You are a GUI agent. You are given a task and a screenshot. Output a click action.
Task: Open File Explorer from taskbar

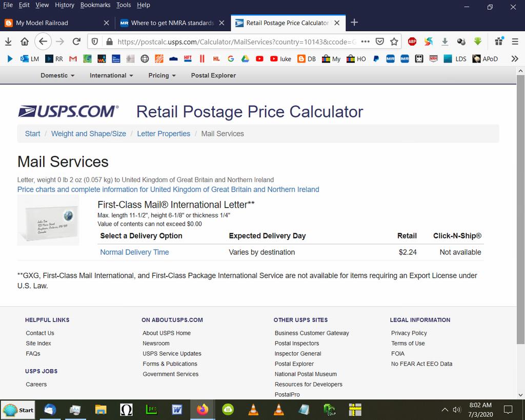click(101, 410)
